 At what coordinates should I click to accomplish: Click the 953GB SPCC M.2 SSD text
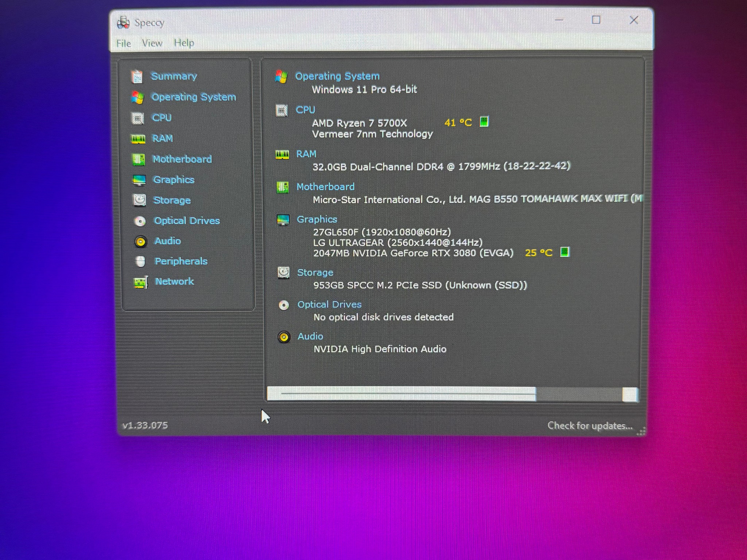coord(420,285)
